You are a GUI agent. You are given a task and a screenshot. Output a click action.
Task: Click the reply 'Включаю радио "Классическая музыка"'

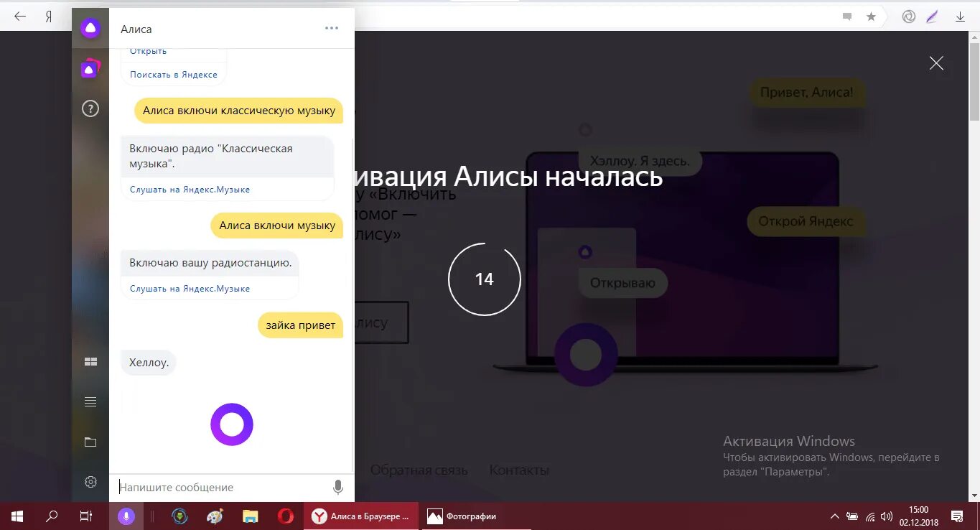tap(227, 157)
